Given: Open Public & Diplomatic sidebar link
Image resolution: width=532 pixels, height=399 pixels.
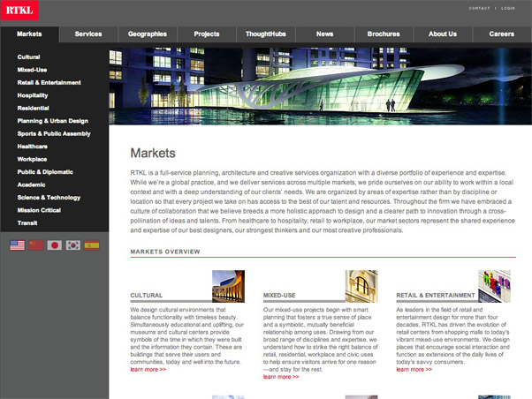Looking at the screenshot, I should coord(45,172).
